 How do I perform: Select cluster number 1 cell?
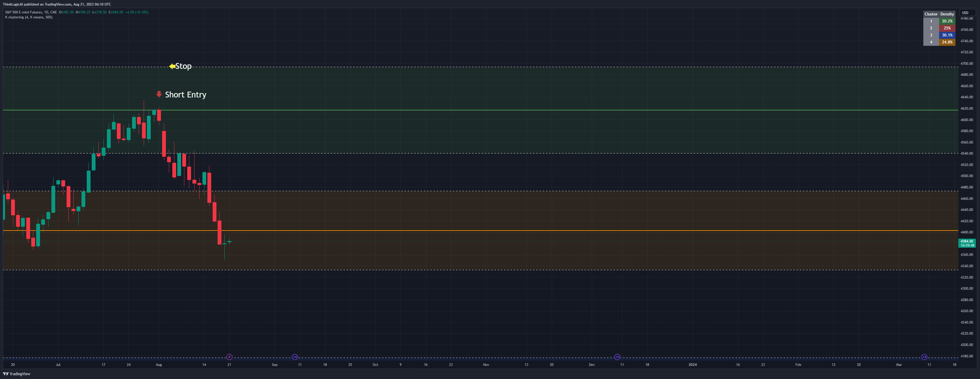931,21
